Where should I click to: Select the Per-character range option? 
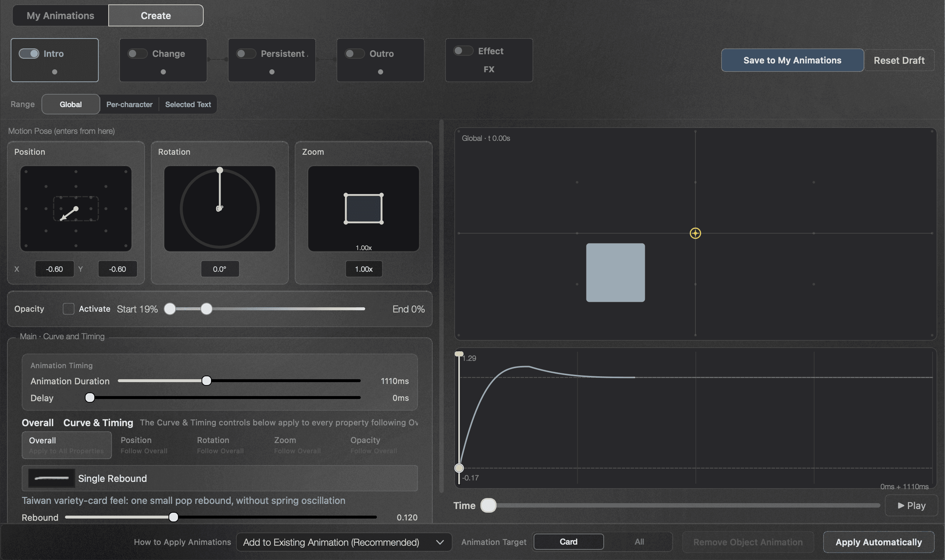coord(130,104)
